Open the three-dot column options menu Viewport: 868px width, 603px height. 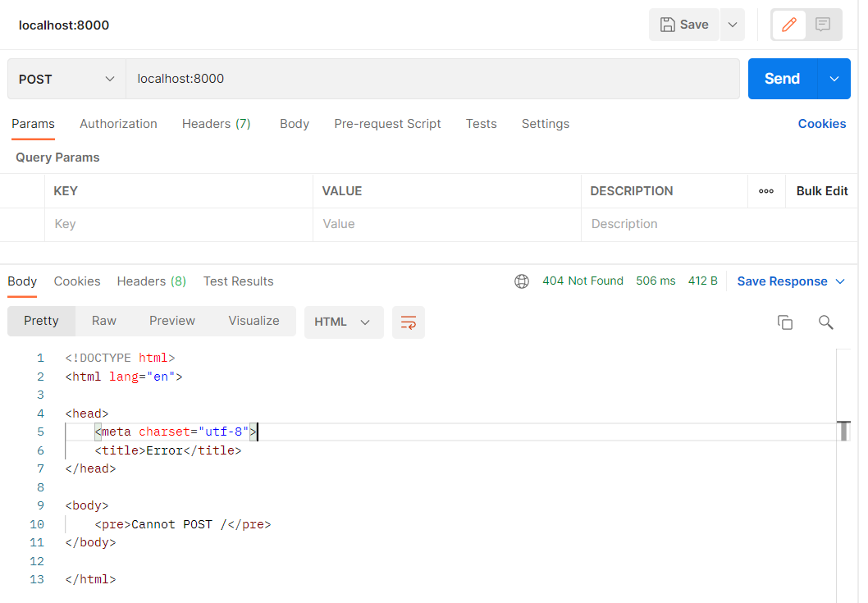766,191
